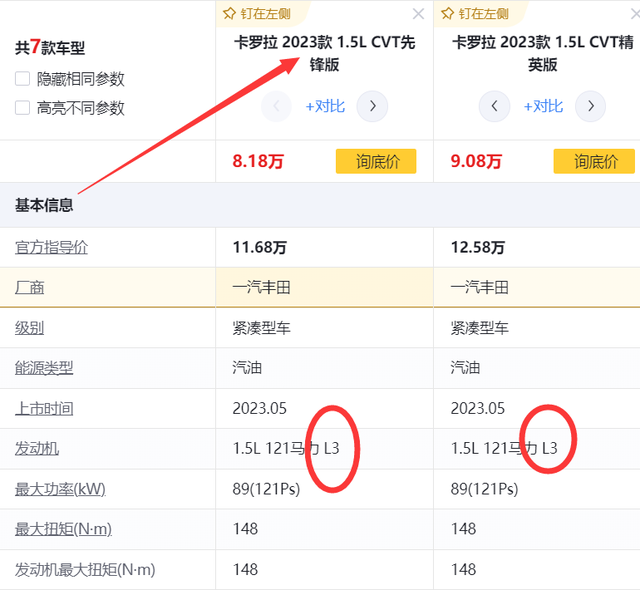Select the 卡罗拉 2023款 1.5L CVT先锋版 title
Screen dimensions: 640x590
[x=324, y=53]
